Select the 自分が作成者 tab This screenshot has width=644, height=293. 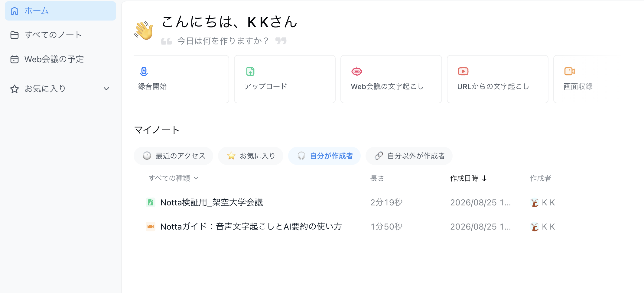[324, 156]
